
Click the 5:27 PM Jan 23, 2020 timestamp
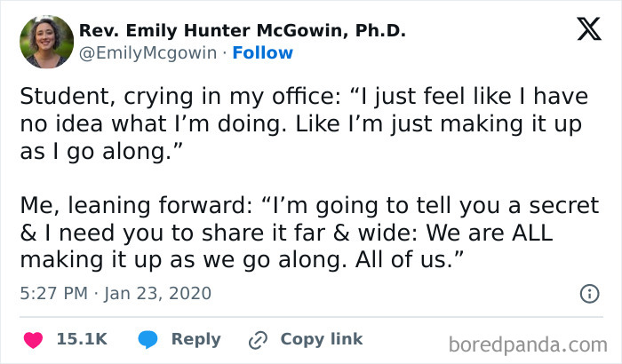(116, 292)
